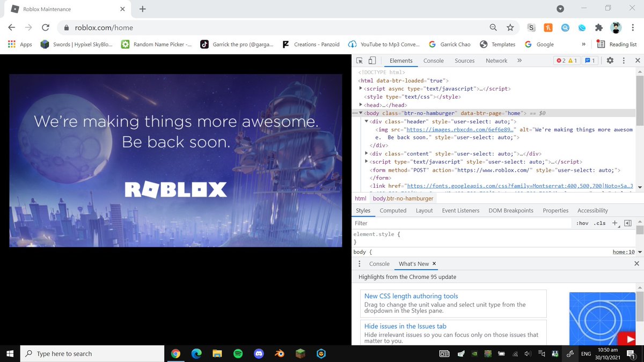Toggle the device toolbar in DevTools
The height and width of the screenshot is (362, 644).
372,61
